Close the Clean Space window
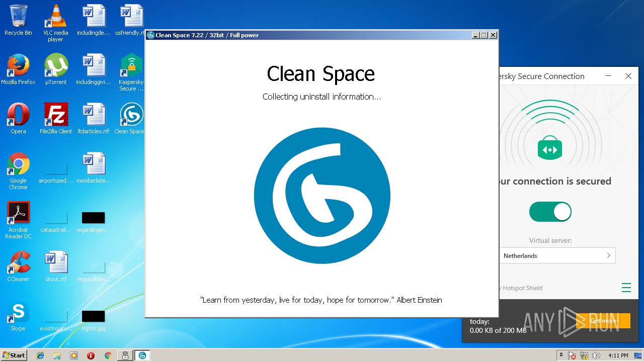Viewport: 644px width, 362px height. point(493,35)
